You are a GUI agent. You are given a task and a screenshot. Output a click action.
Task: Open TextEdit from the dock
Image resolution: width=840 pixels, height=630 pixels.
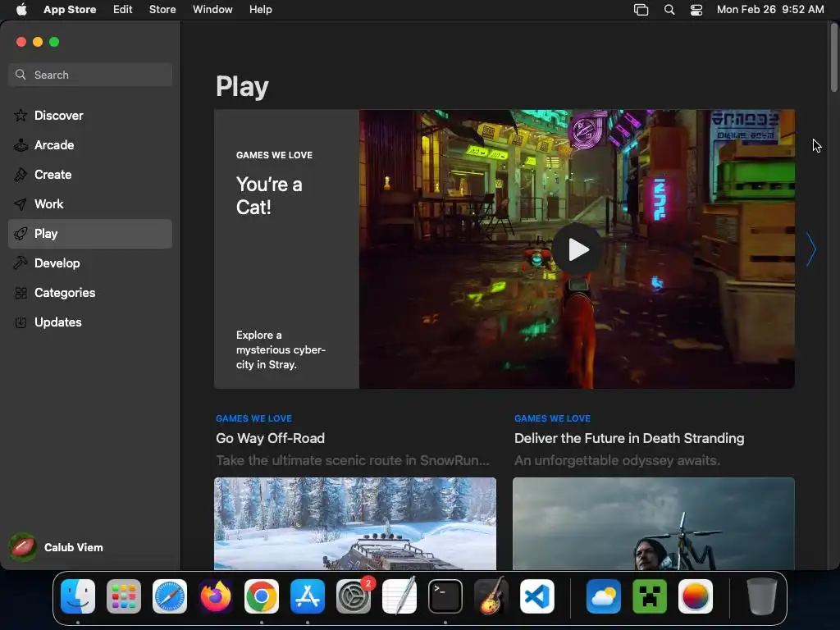click(399, 596)
